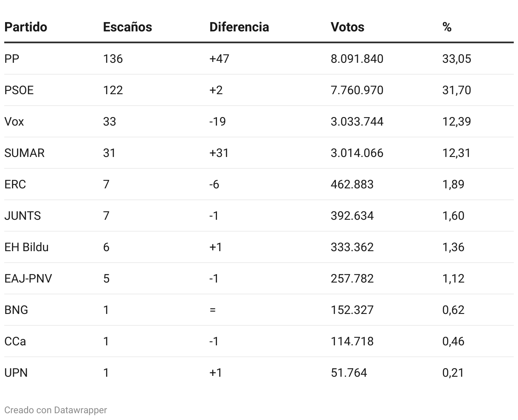Screen dimensions: 518x420
Task: Click the Vox percentage 12,39
Action: coord(456,121)
